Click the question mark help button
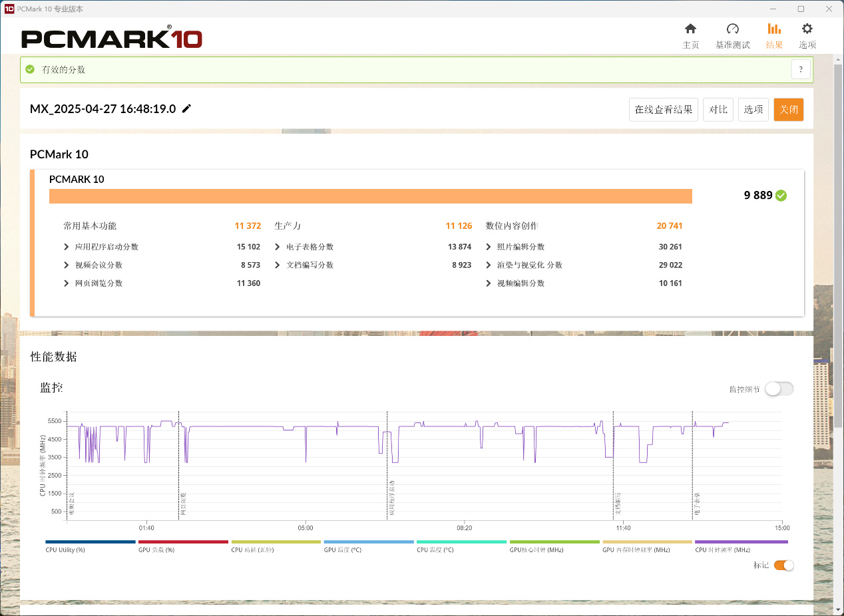The width and height of the screenshot is (844, 616). 801,69
